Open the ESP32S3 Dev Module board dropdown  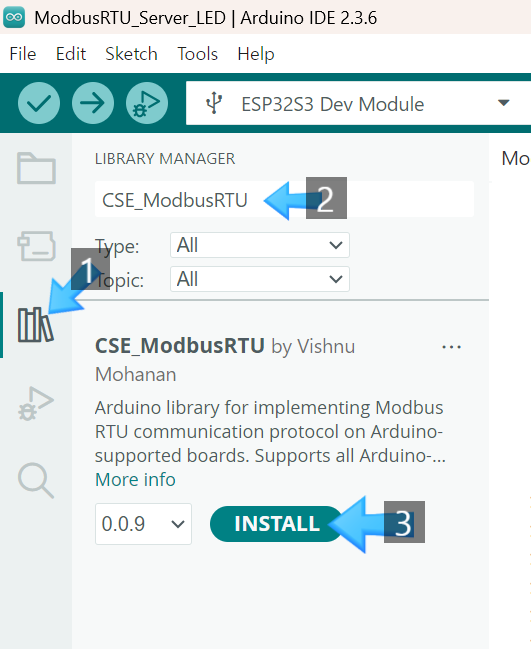358,103
